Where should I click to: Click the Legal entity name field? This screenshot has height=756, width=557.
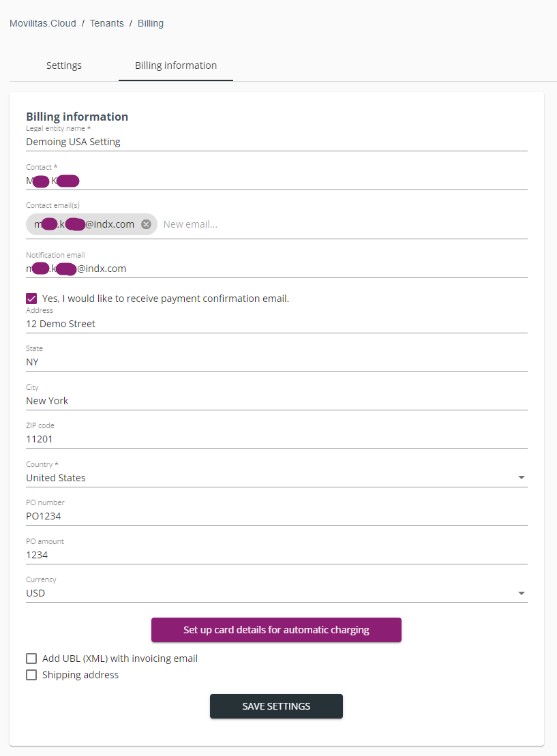pos(276,142)
